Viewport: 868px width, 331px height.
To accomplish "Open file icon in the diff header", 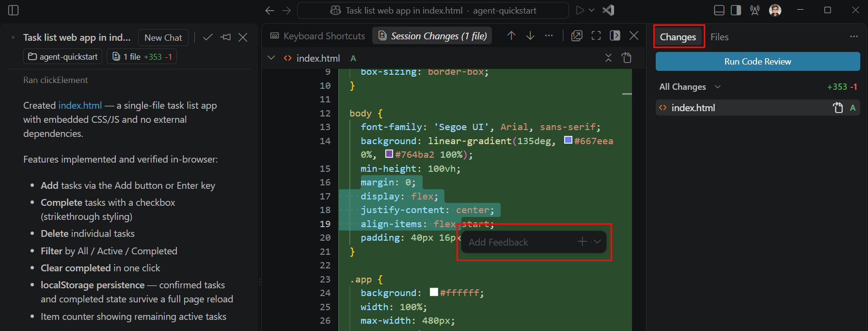I will tap(627, 58).
